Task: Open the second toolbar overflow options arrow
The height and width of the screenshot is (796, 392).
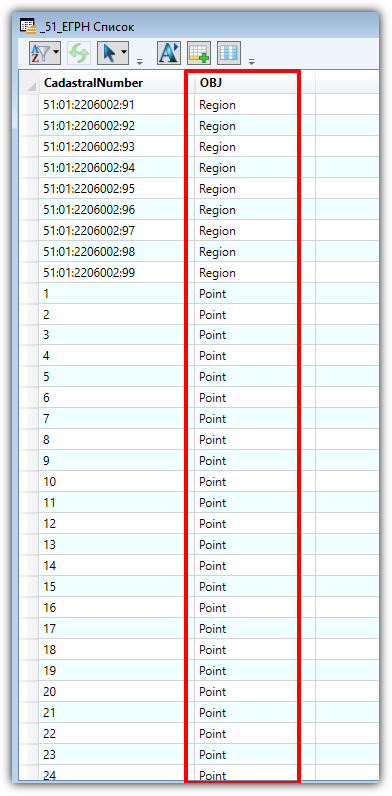Action: [251, 61]
